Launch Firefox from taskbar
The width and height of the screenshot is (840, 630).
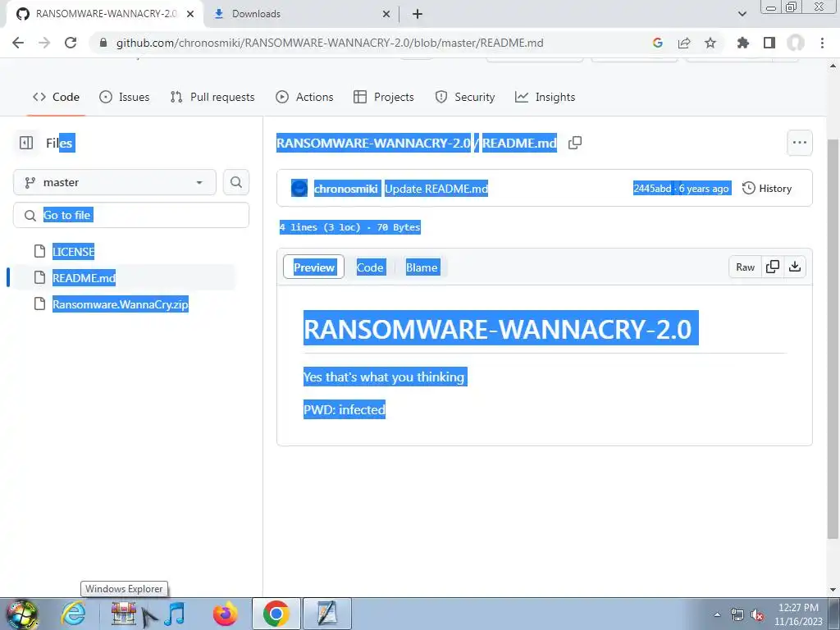(225, 614)
